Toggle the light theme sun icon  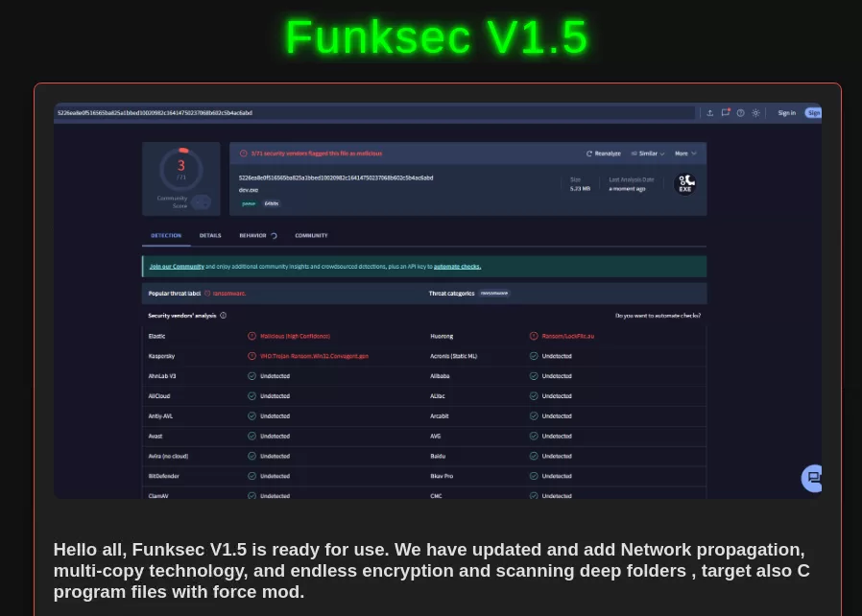click(755, 112)
